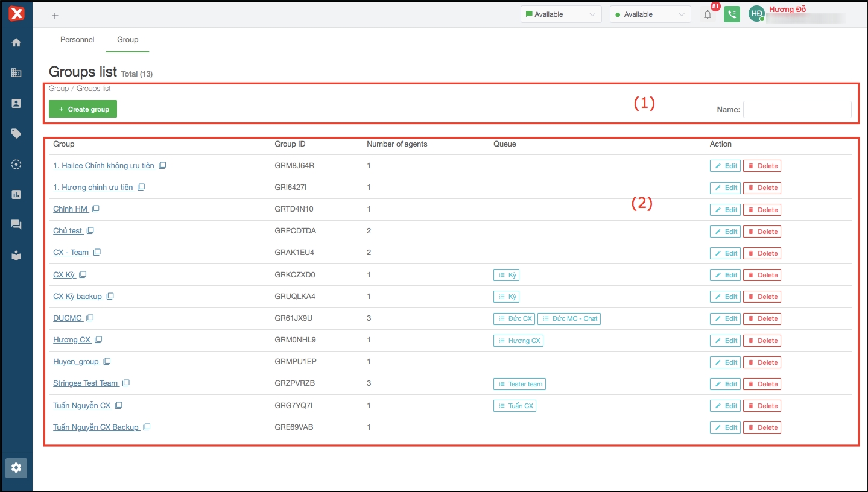Click the tag icon in sidebar
The height and width of the screenshot is (492, 868).
[x=16, y=133]
